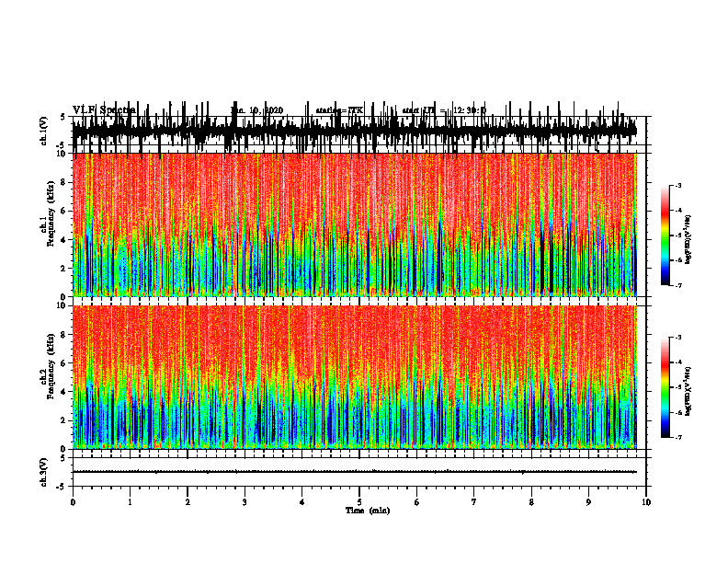Click the ch.3 voltage waveform trace
Viewport: 728px width, 563px height.
coord(355,472)
